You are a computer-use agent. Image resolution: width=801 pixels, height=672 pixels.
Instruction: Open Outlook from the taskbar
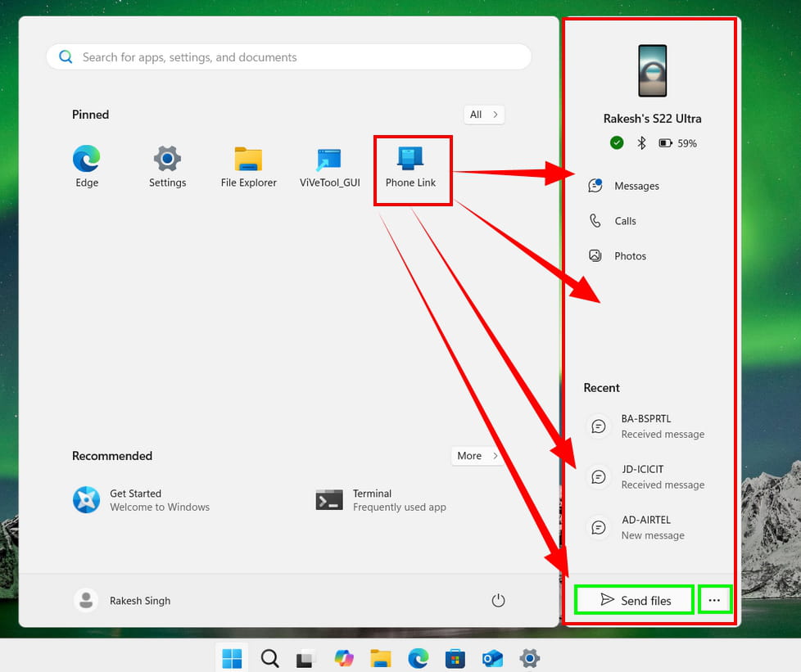[492, 658]
